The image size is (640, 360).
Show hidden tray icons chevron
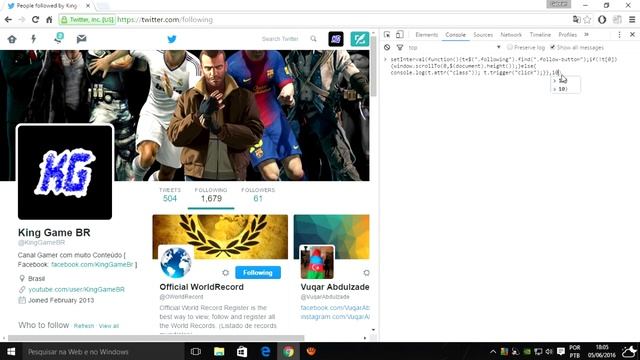[493, 351]
